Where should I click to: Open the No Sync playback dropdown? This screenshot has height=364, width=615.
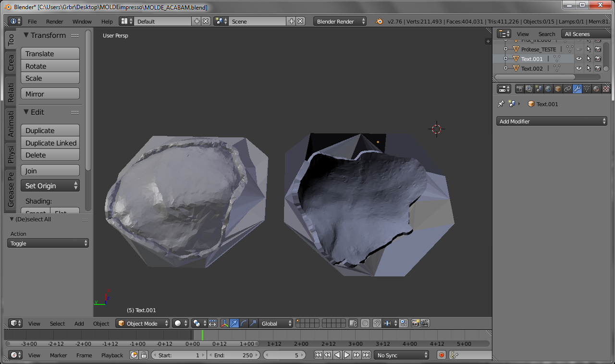pos(402,355)
